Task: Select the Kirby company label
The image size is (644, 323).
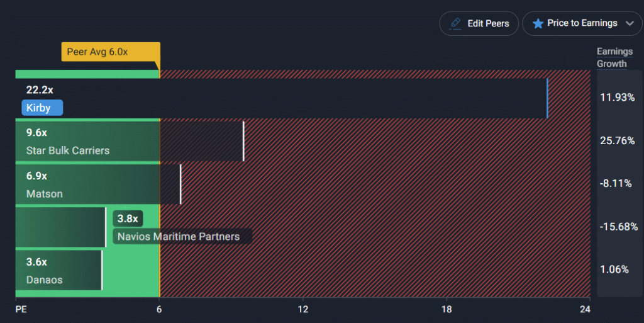Action: (42, 108)
